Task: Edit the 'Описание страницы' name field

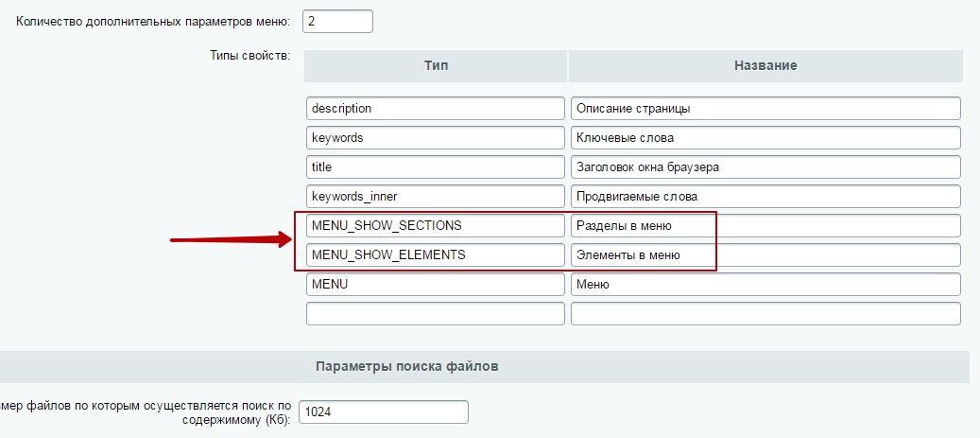Action: click(x=765, y=109)
